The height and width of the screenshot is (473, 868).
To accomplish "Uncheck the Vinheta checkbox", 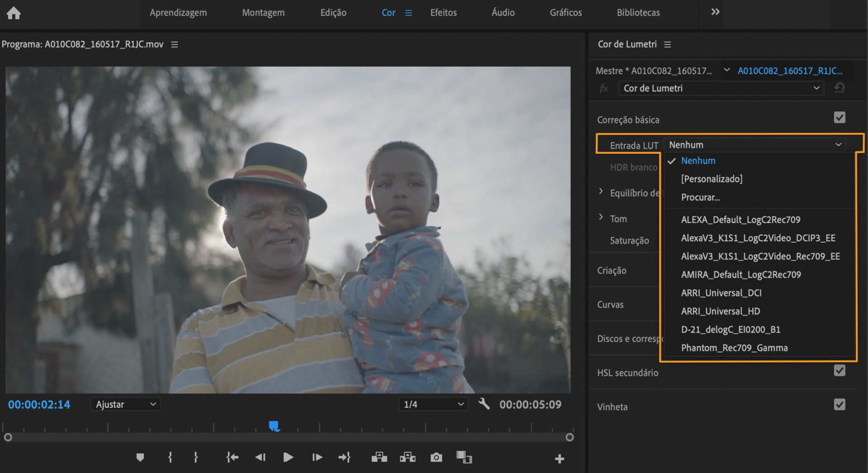I will click(x=839, y=405).
